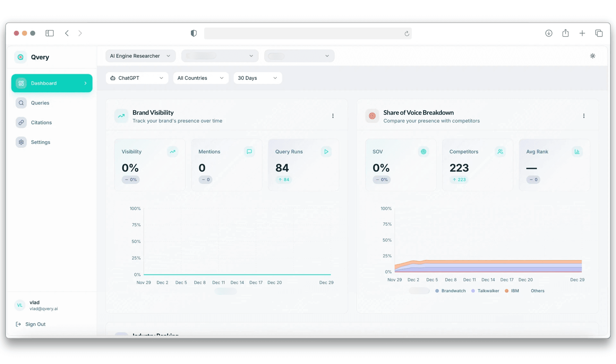Open Share of Voice three-dot menu
The width and height of the screenshot is (616, 364).
tap(584, 116)
